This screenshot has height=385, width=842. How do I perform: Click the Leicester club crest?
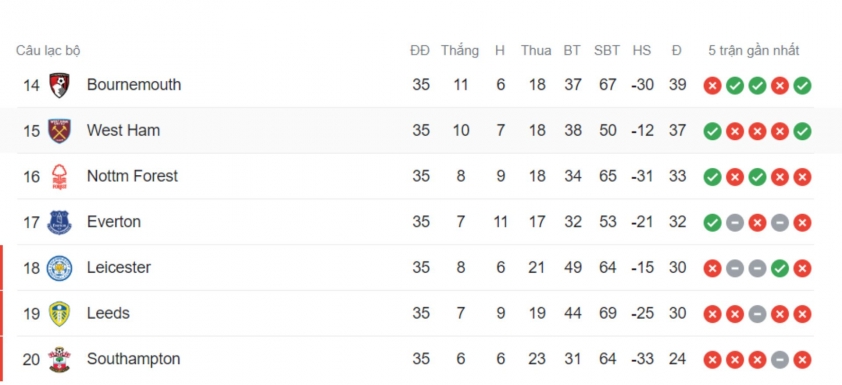(59, 268)
